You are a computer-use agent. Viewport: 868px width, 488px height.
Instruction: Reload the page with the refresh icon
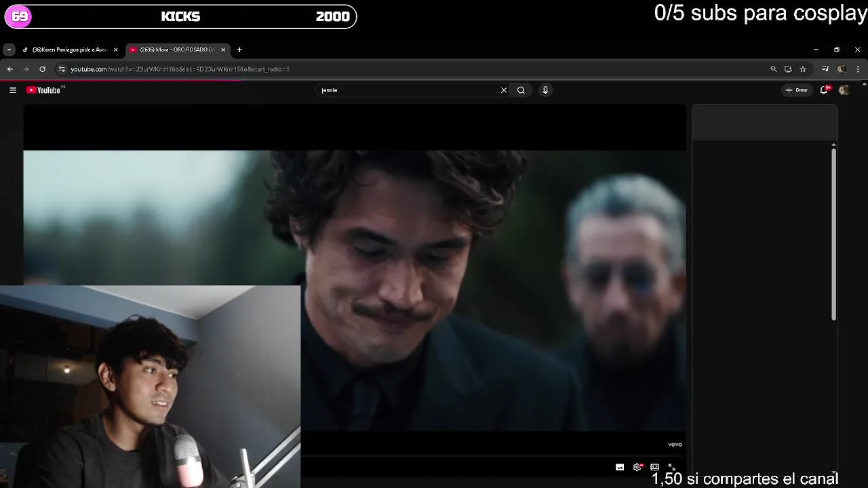tap(42, 69)
